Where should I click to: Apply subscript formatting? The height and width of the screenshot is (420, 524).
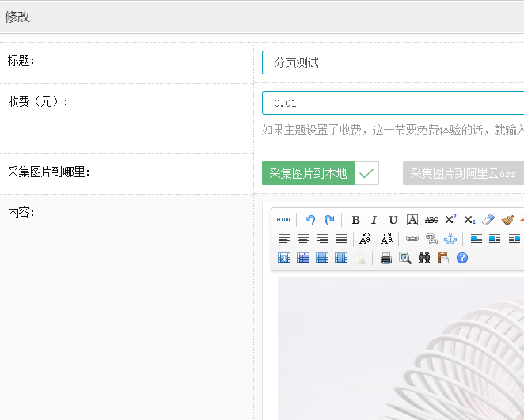pos(469,220)
